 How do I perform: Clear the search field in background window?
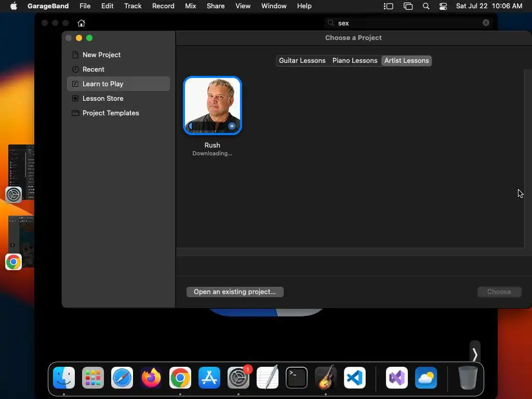[x=486, y=23]
